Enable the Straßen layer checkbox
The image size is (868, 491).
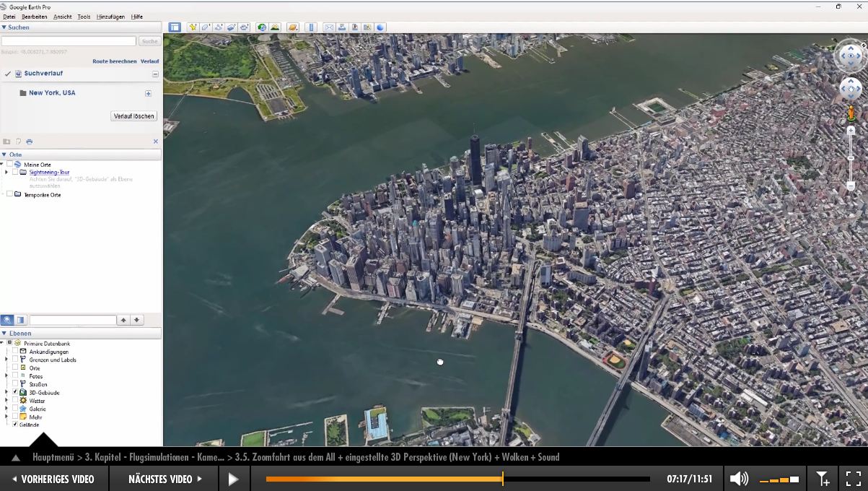[x=15, y=384]
